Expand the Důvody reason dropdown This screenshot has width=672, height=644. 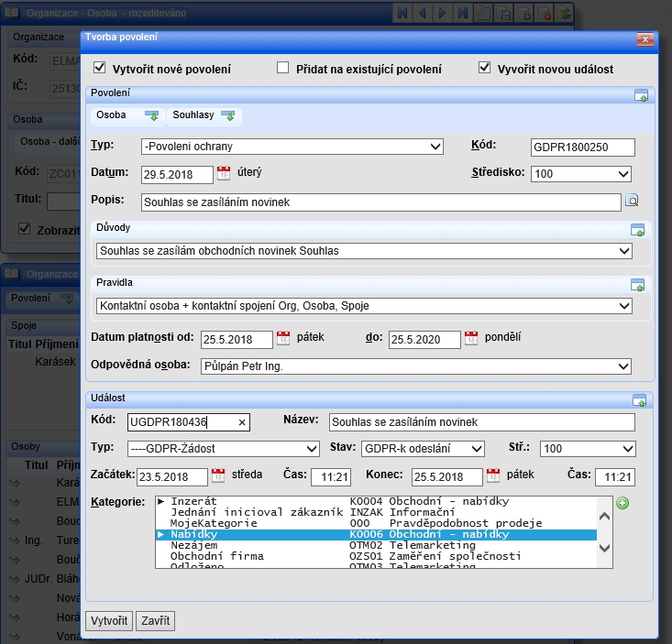364,250
